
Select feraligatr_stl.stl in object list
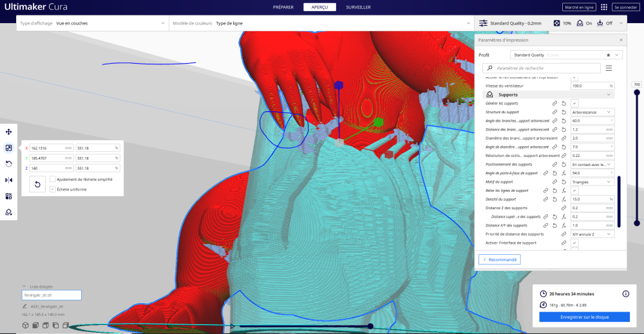pos(52,295)
